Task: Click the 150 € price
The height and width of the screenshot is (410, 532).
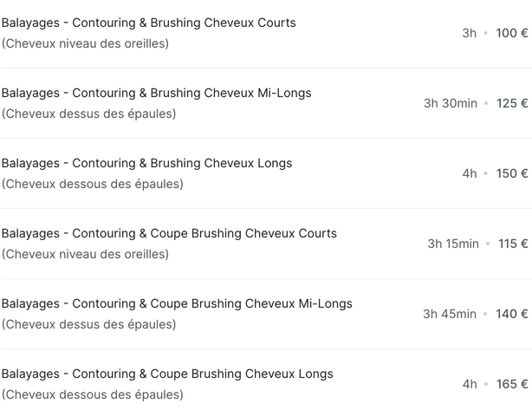Action: 512,173
